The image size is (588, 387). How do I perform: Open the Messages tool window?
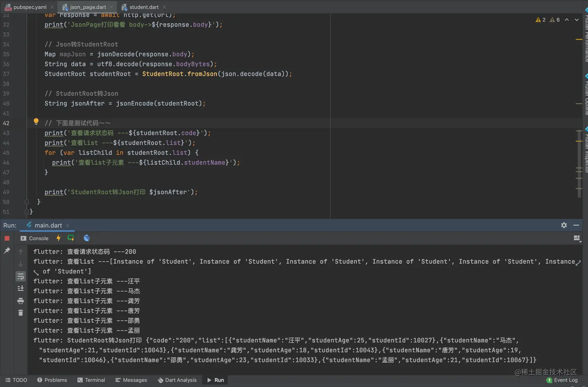(131, 380)
